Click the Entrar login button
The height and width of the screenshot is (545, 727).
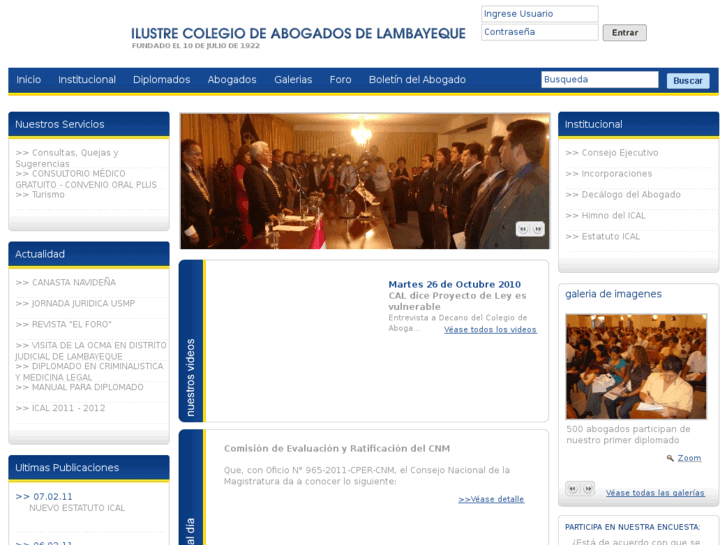(x=625, y=32)
